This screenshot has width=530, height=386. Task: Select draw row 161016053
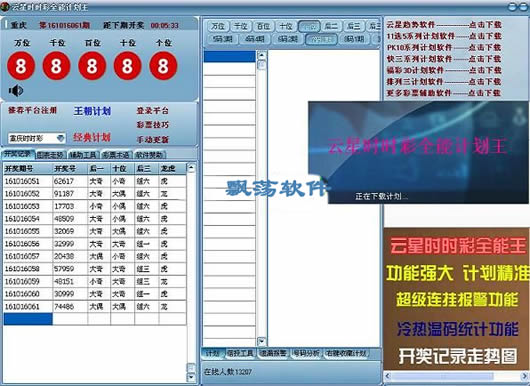click(x=95, y=206)
